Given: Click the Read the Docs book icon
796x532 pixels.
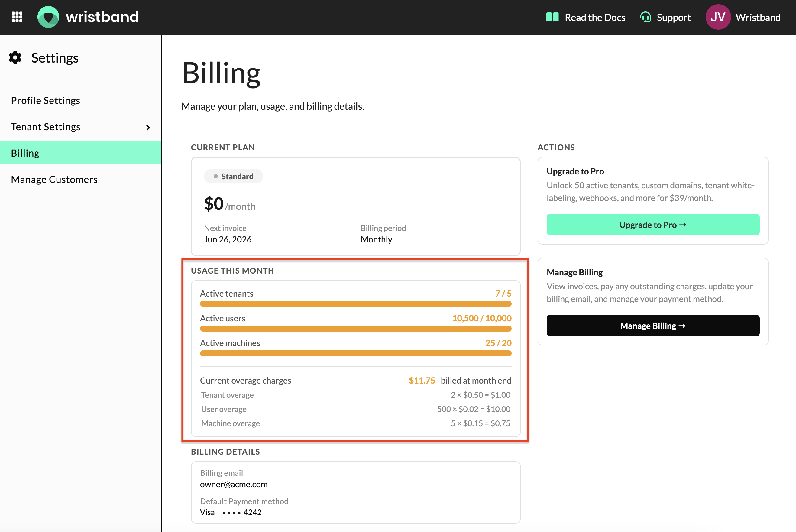Looking at the screenshot, I should point(552,17).
